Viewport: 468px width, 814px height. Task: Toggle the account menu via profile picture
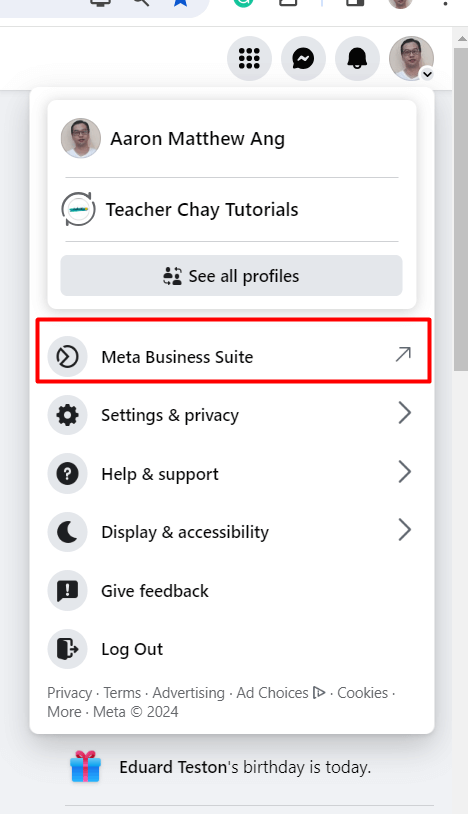coord(411,59)
